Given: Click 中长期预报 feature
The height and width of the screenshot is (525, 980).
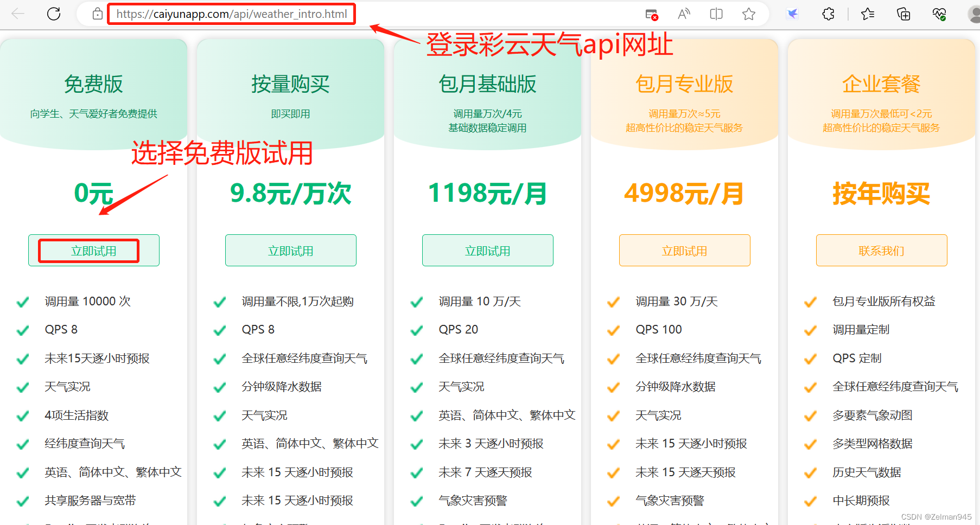Looking at the screenshot, I should point(861,501).
